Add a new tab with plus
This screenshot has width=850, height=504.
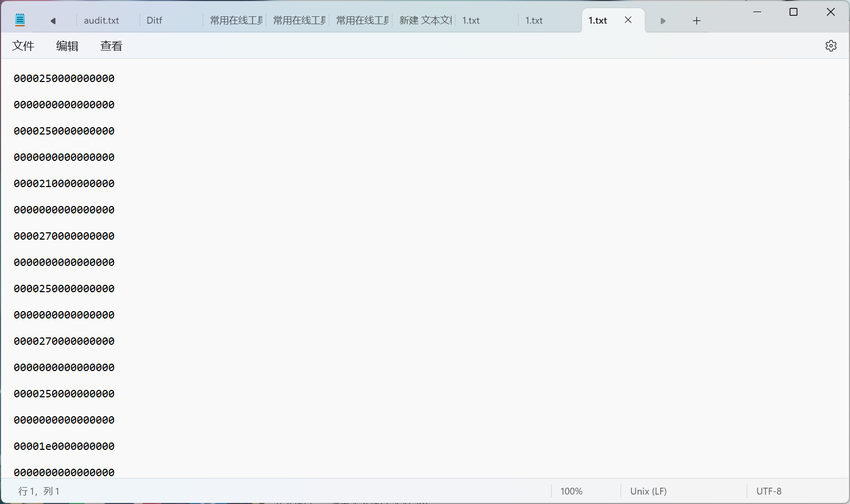point(697,21)
